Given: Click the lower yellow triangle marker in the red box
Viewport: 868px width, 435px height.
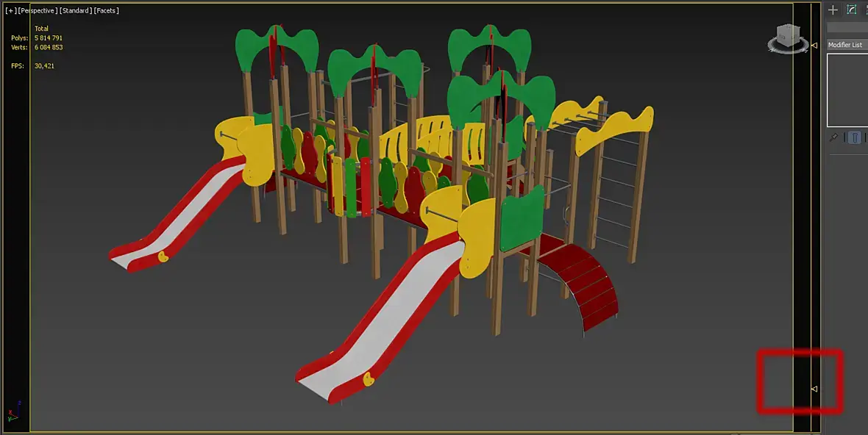Looking at the screenshot, I should (814, 389).
